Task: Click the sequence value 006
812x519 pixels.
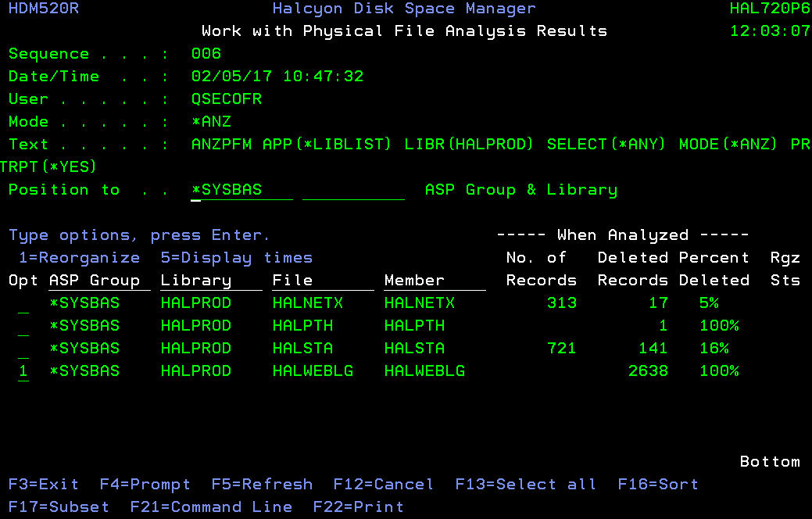Action: coord(206,54)
